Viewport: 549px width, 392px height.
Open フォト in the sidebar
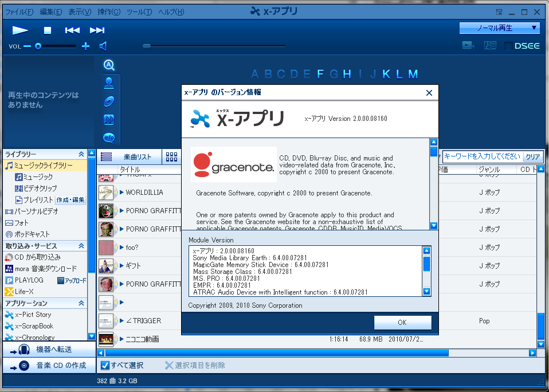click(17, 222)
